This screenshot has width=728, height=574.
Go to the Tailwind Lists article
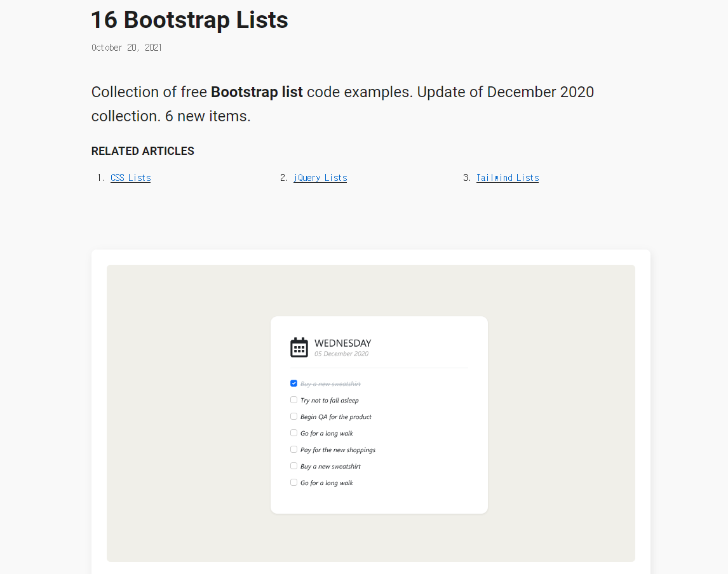click(x=508, y=178)
